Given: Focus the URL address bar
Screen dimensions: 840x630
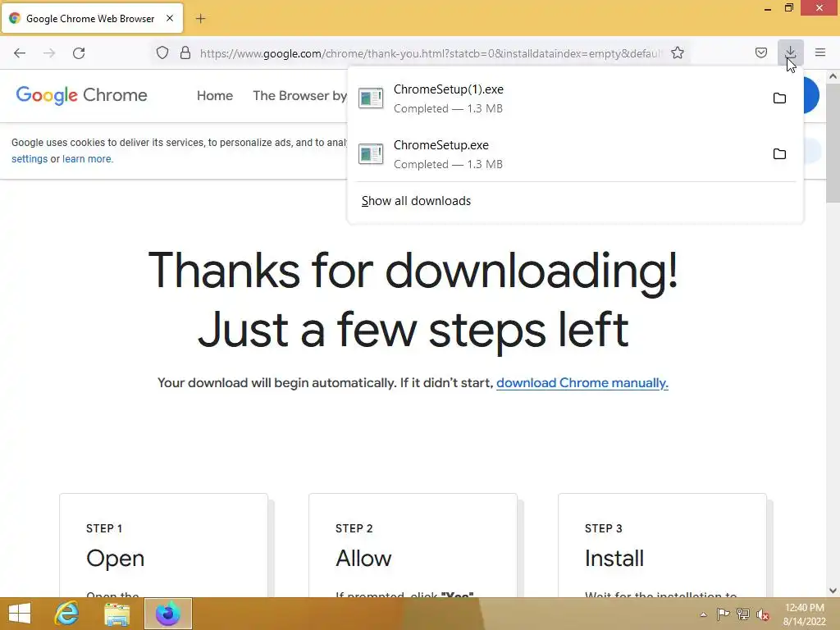Looking at the screenshot, I should pos(430,53).
